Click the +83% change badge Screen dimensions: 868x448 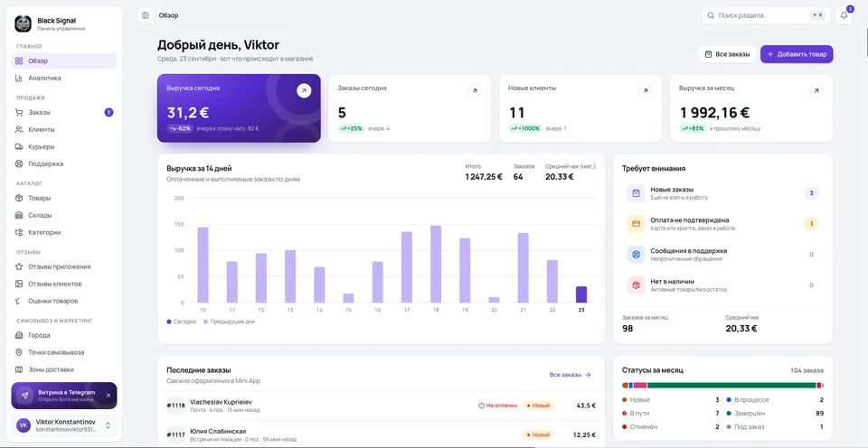pos(693,128)
